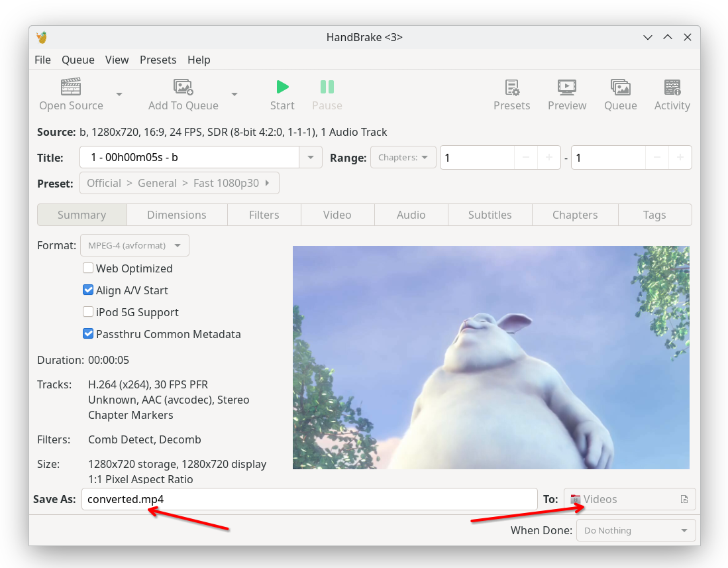The image size is (728, 568).
Task: Click the Open Source clapperboard icon
Action: coord(71,87)
